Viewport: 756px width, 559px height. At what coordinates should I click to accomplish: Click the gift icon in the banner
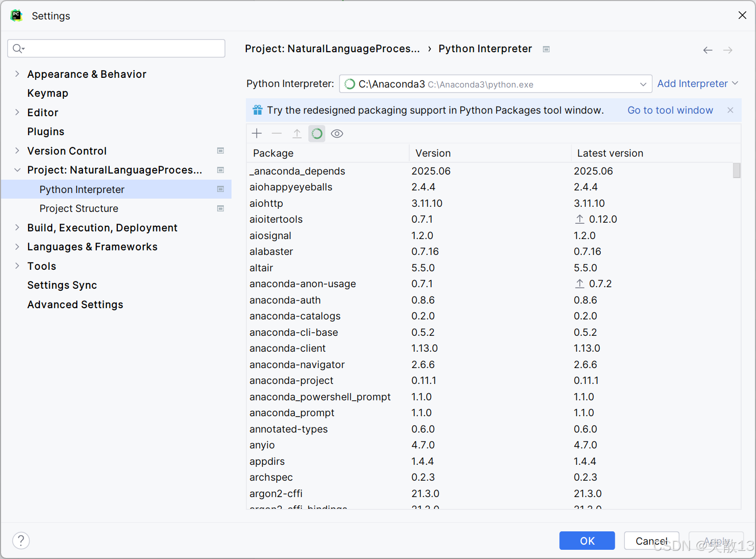258,110
